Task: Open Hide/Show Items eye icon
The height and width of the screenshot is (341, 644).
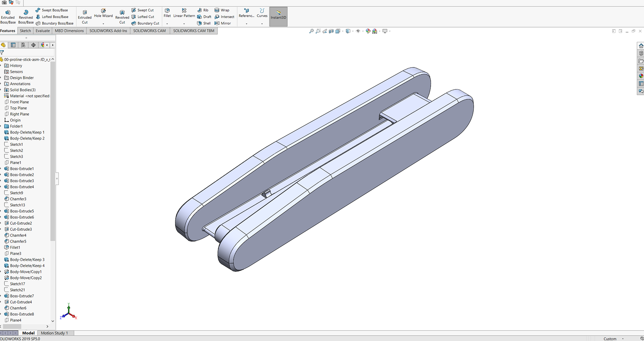Action: coord(358,31)
